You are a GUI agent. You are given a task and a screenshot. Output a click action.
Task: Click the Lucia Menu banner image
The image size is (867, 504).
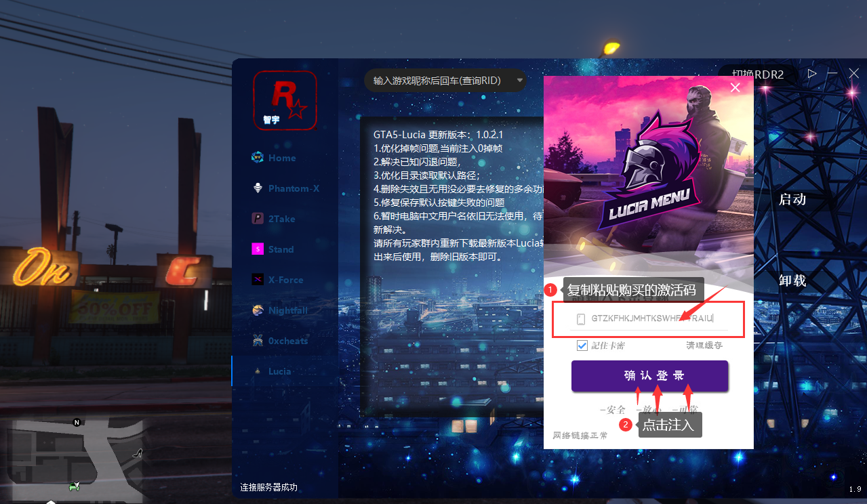coord(649,176)
